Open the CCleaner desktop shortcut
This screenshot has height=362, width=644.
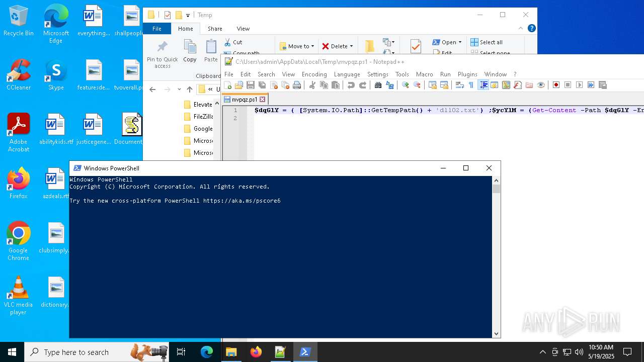pyautogui.click(x=19, y=75)
